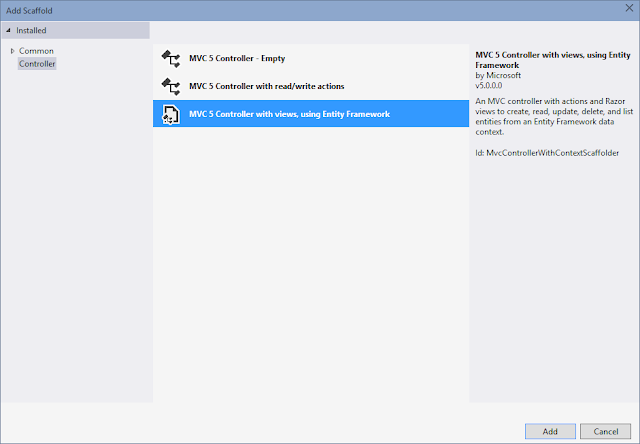Click the bold scaffold title in details pane
This screenshot has height=444, width=640.
click(x=553, y=60)
